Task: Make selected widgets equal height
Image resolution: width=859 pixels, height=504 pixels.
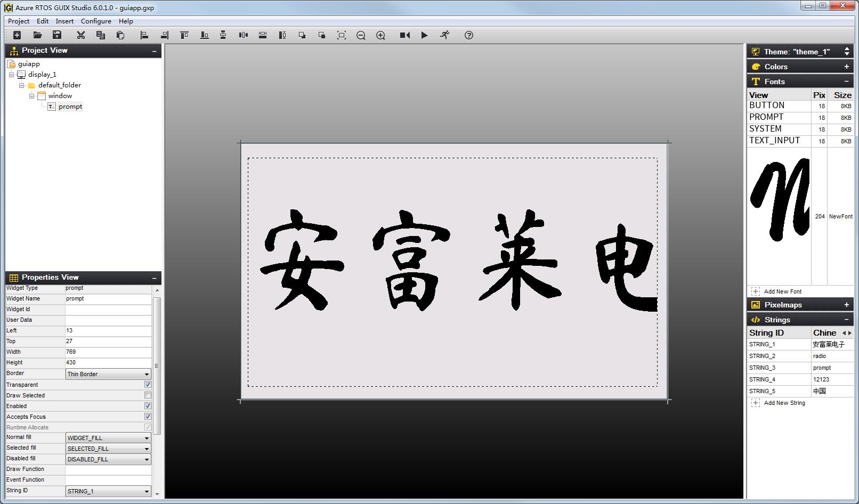Action: pyautogui.click(x=282, y=35)
